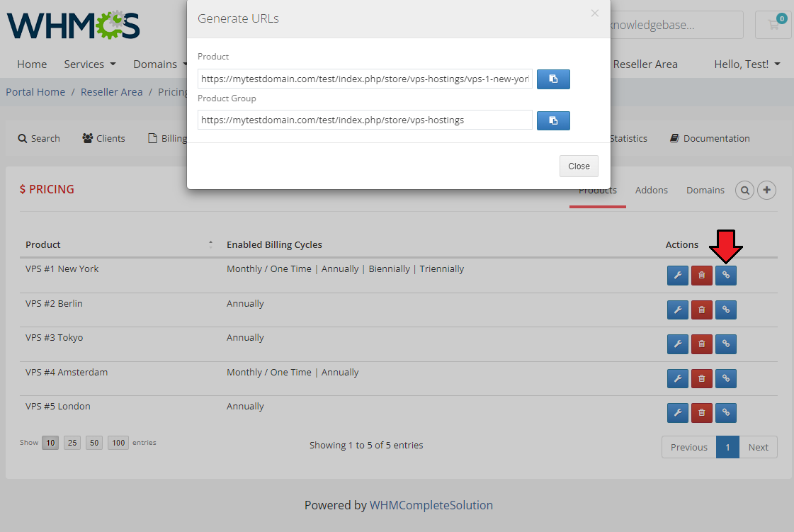This screenshot has height=532, width=794.
Task: Switch to the Addons tab
Action: pos(651,191)
